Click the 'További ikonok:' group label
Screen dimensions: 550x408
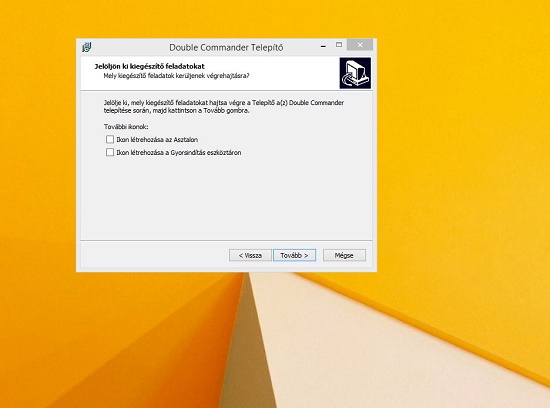126,127
